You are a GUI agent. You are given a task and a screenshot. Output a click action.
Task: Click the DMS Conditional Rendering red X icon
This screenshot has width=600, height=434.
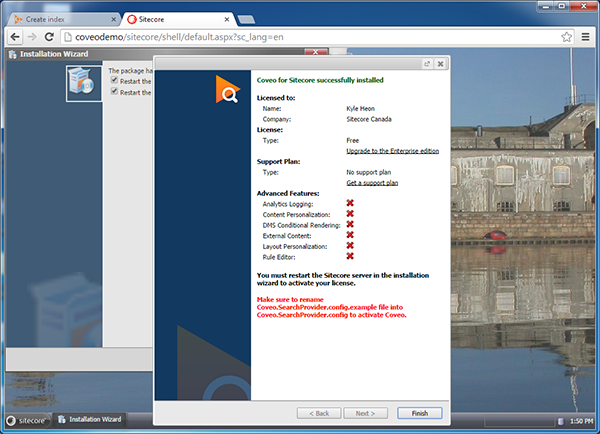click(350, 224)
